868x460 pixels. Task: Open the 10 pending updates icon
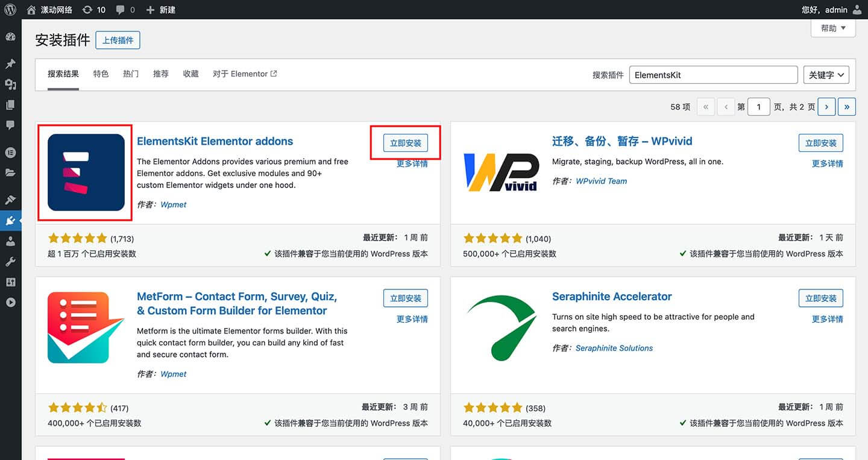93,9
